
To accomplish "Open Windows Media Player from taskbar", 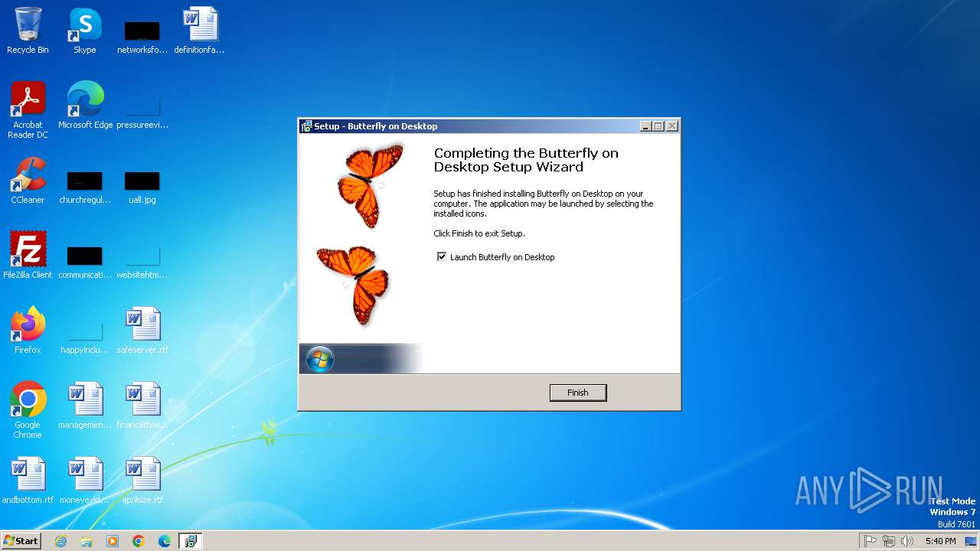I will coord(113,541).
